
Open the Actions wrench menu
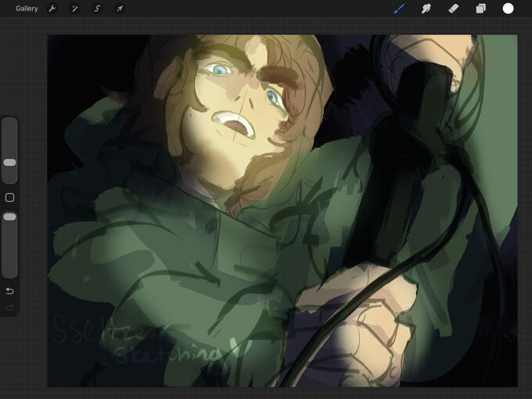click(52, 9)
